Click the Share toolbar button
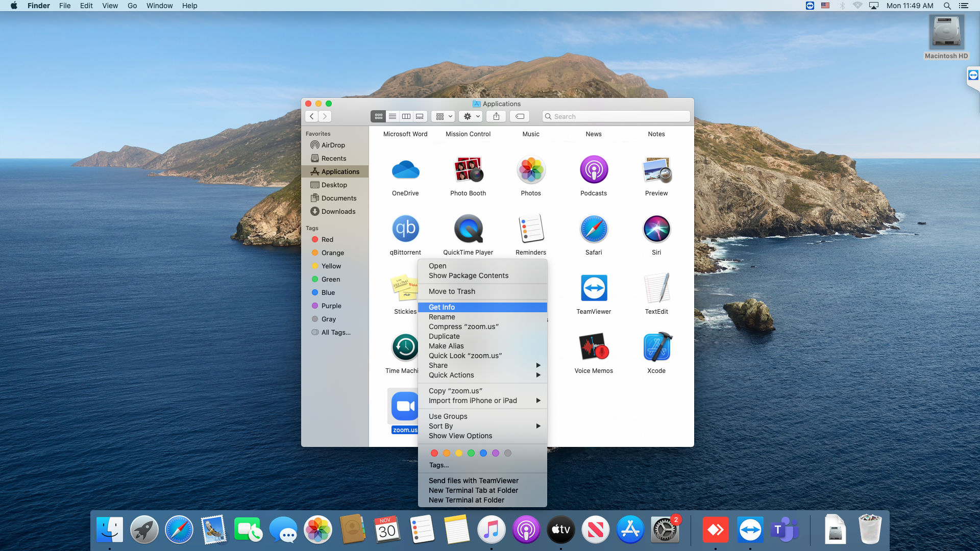980x551 pixels. point(496,116)
